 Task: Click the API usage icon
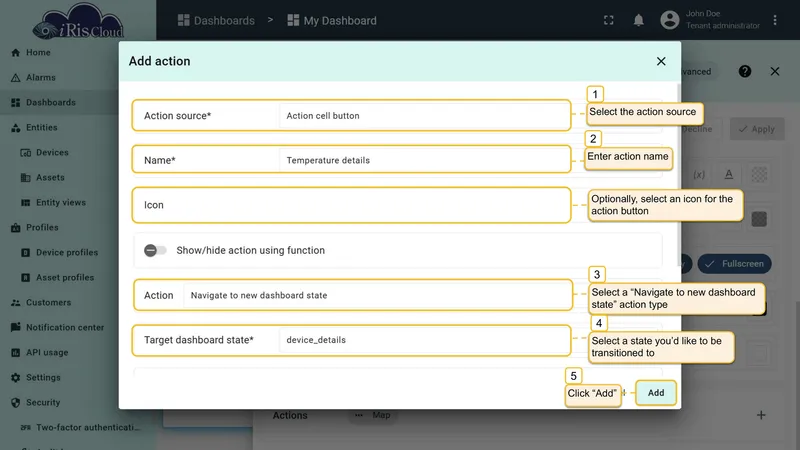pyautogui.click(x=15, y=353)
